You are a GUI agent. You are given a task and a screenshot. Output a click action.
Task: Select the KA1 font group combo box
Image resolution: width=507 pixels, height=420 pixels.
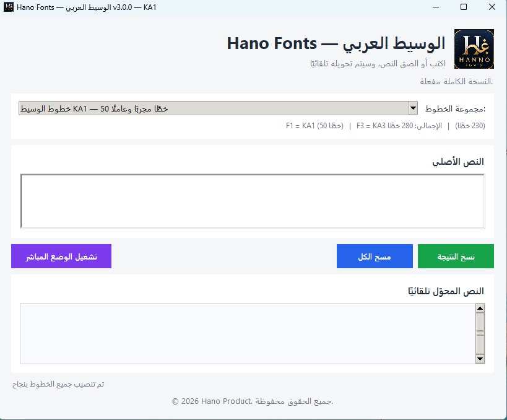click(x=218, y=108)
